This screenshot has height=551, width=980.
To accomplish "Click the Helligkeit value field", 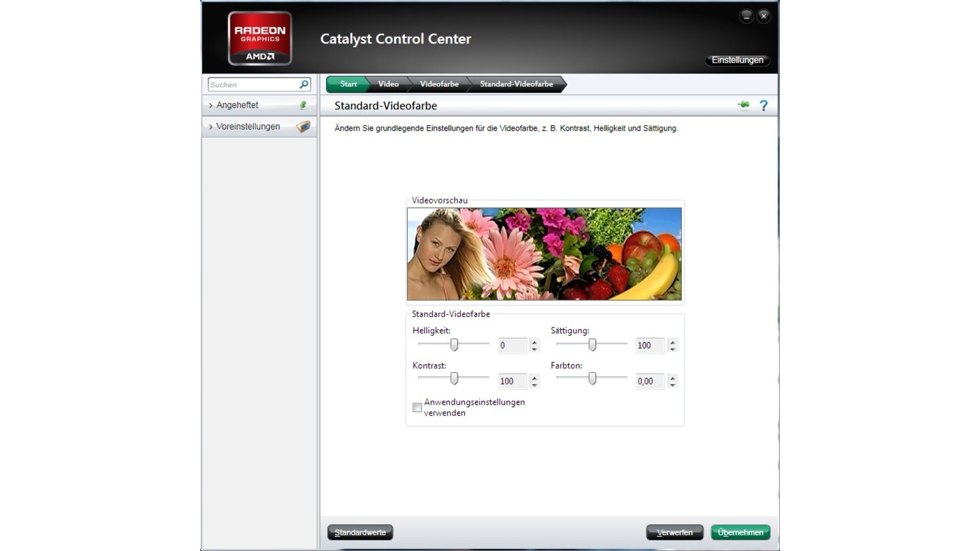I will tap(512, 346).
